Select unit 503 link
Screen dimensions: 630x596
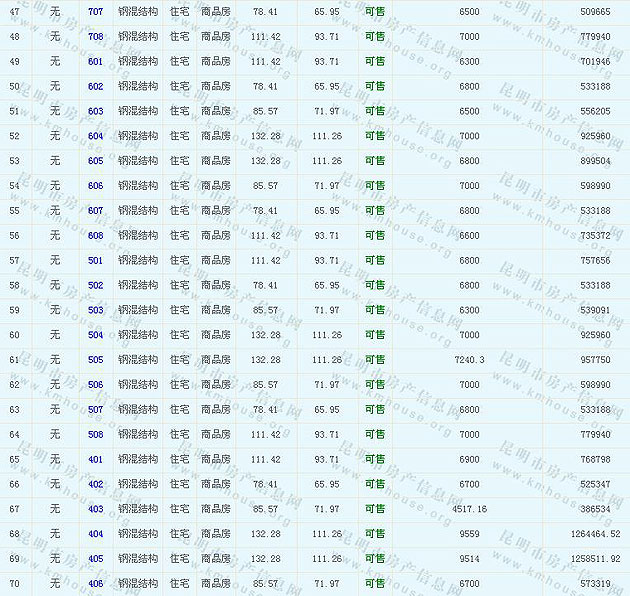click(95, 310)
